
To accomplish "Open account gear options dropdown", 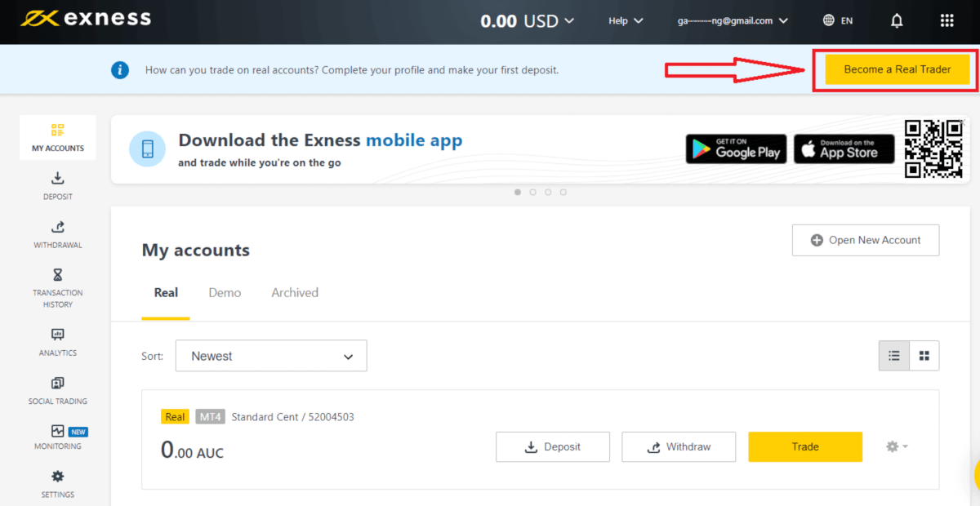I will (897, 446).
